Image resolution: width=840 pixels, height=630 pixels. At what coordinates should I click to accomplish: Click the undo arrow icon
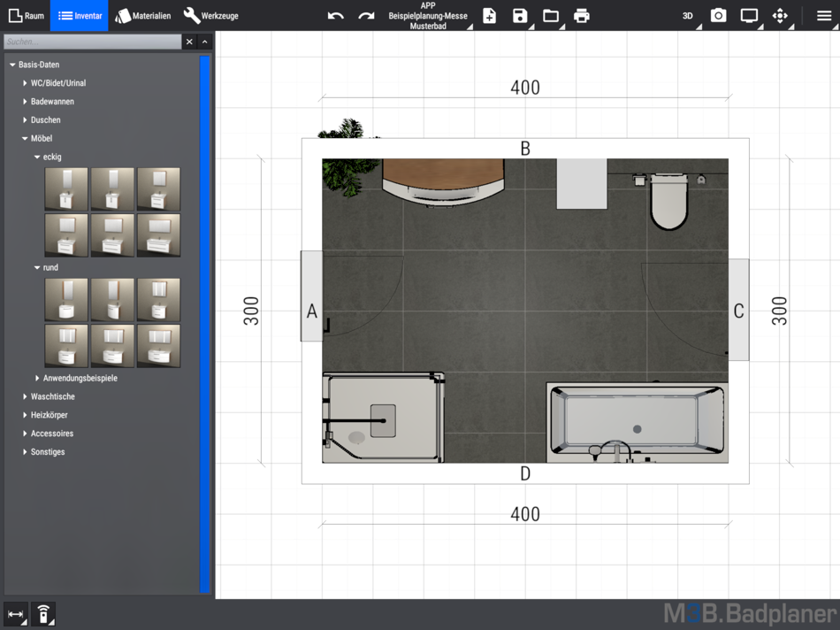335,16
